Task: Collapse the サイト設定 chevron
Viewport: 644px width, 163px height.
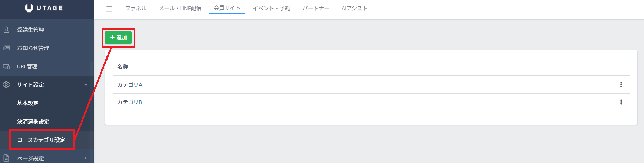Action: pyautogui.click(x=86, y=85)
